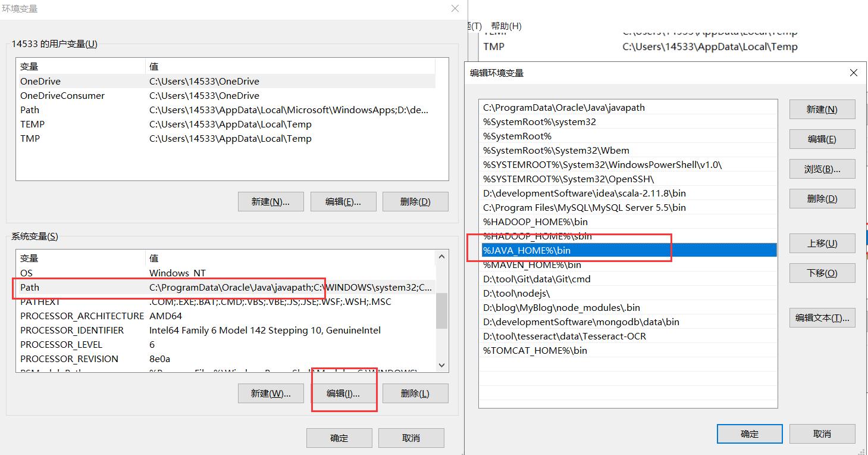868x455 pixels.
Task: Select %HADOOP_HOME%\bin entry
Action: [x=628, y=222]
